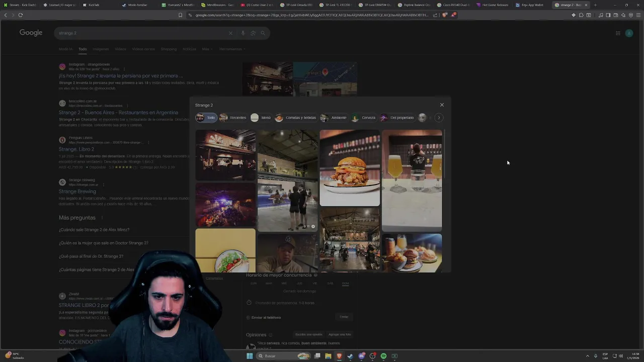Switch to 'Cisco RV340' browser tab
The height and width of the screenshot is (362, 644).
coord(453,5)
